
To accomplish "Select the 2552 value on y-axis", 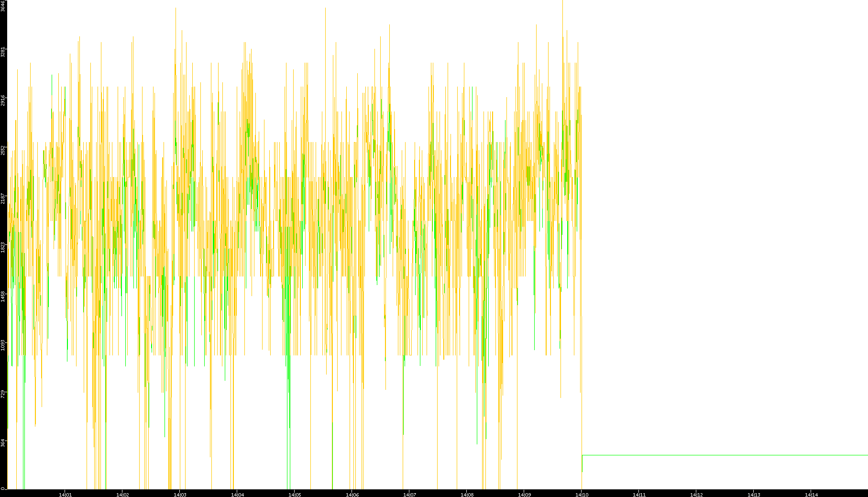I will point(3,150).
